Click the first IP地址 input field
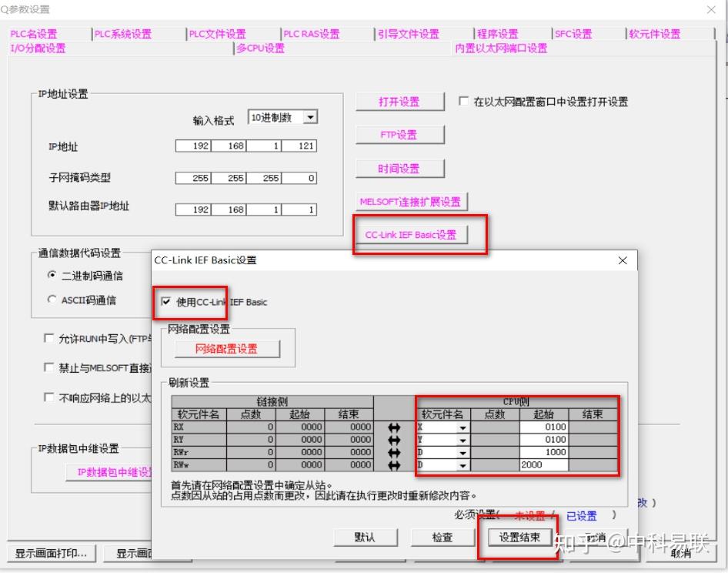This screenshot has height=573, width=728. pyautogui.click(x=193, y=146)
